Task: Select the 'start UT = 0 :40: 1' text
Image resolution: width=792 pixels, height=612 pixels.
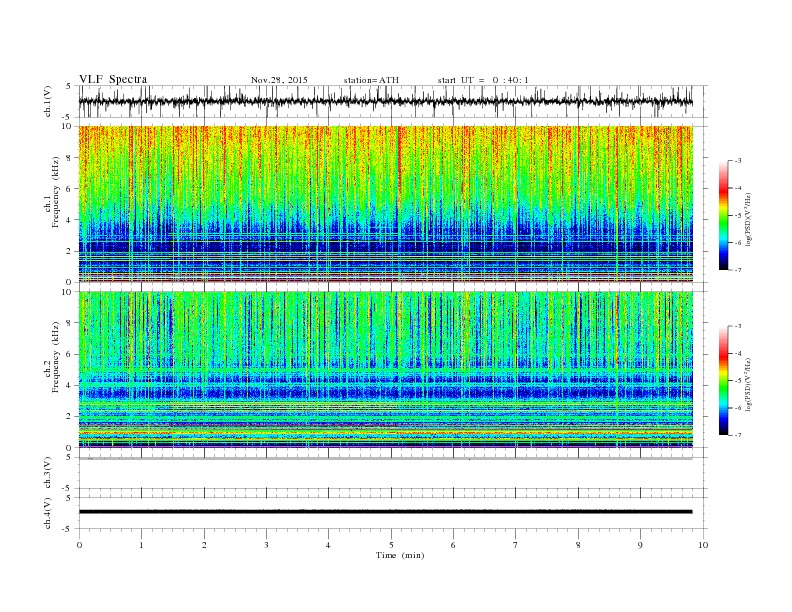Action: [483, 80]
